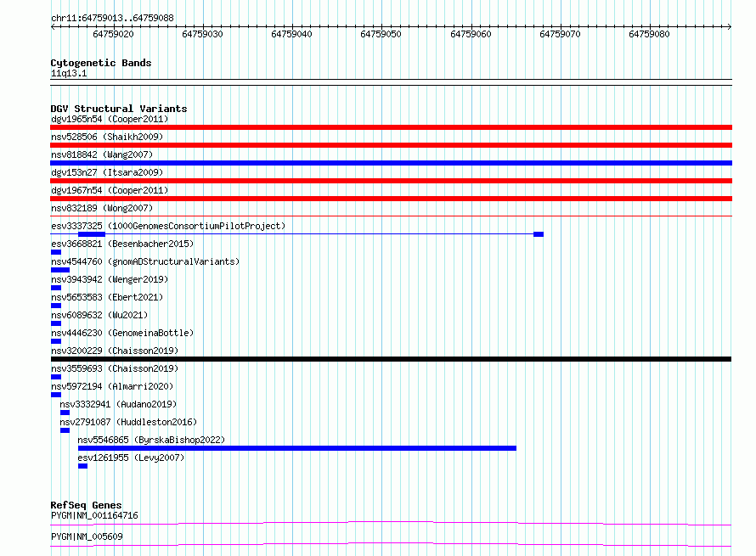756x556 pixels.
Task: Open variant nsv3943942 (Wenger2019) label
Action: coord(110,279)
